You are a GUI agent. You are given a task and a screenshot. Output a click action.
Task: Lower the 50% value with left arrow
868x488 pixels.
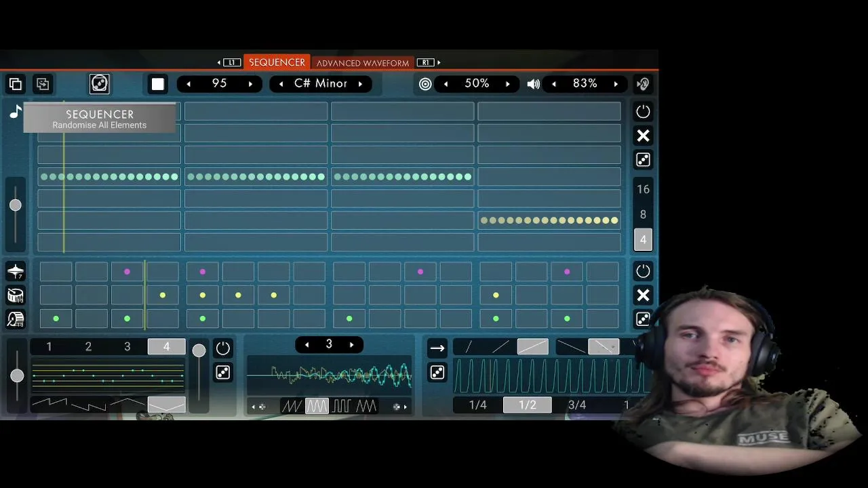tap(446, 84)
